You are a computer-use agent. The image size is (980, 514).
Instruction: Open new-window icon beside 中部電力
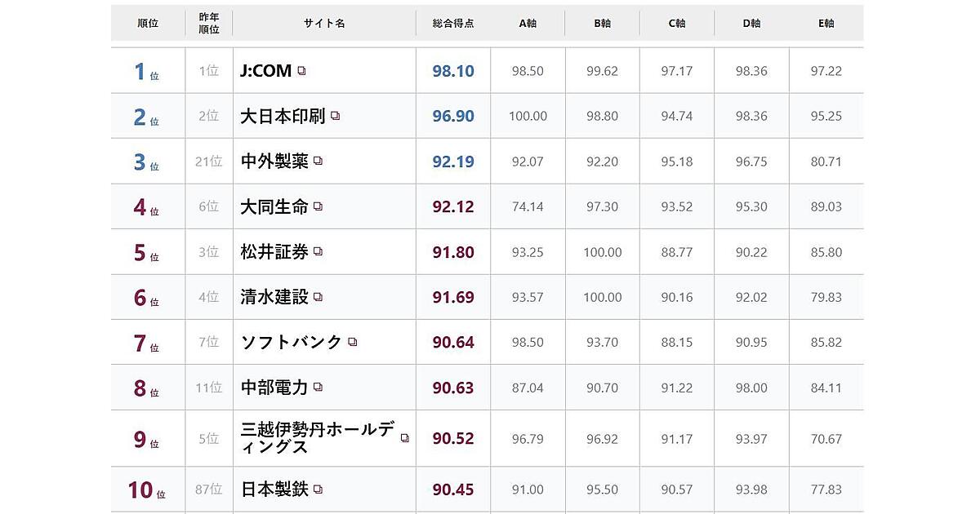(x=318, y=388)
